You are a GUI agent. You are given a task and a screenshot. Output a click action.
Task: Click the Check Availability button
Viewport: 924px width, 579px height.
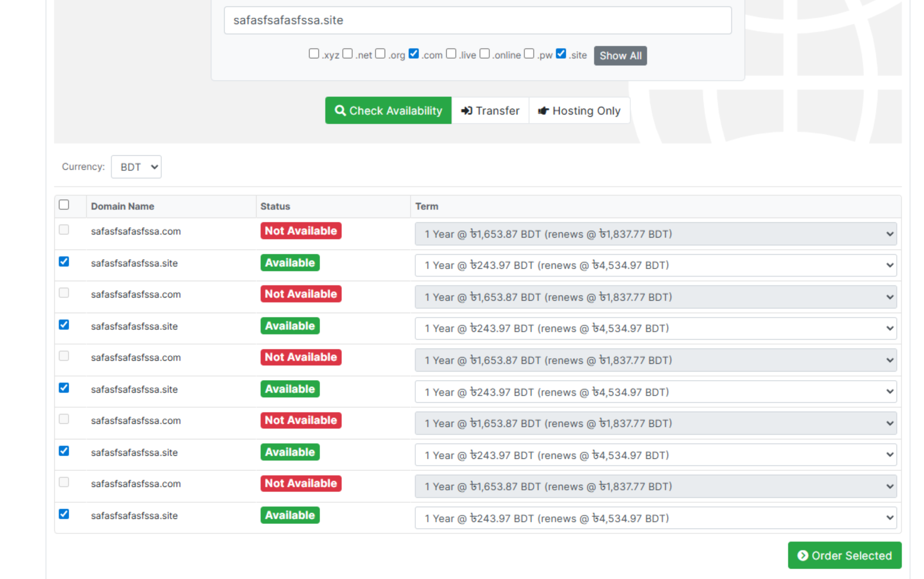click(x=388, y=111)
